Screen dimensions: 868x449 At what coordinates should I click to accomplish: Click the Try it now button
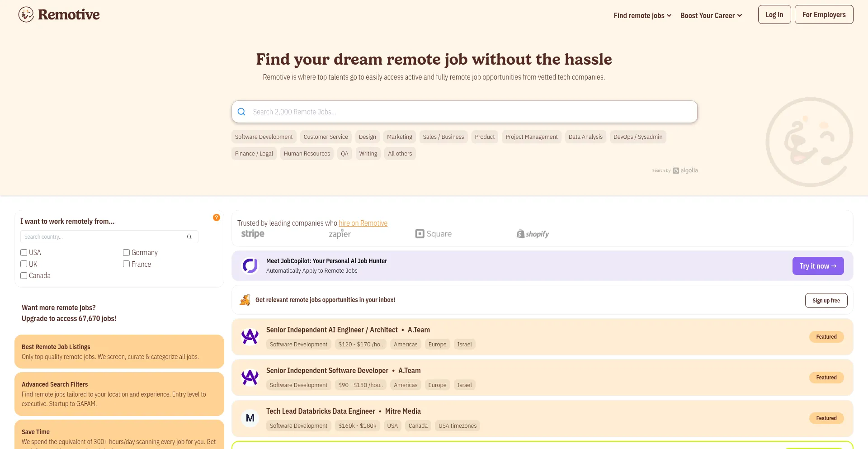click(817, 266)
